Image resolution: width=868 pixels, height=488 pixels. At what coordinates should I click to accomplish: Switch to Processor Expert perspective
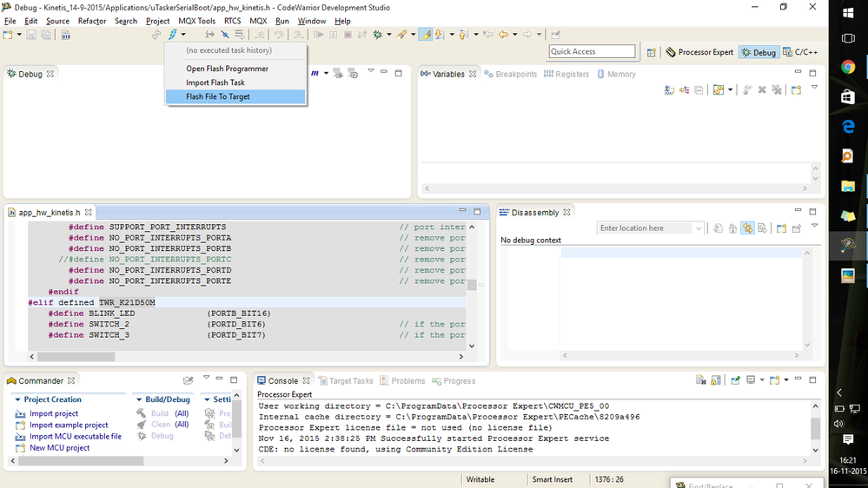click(699, 52)
